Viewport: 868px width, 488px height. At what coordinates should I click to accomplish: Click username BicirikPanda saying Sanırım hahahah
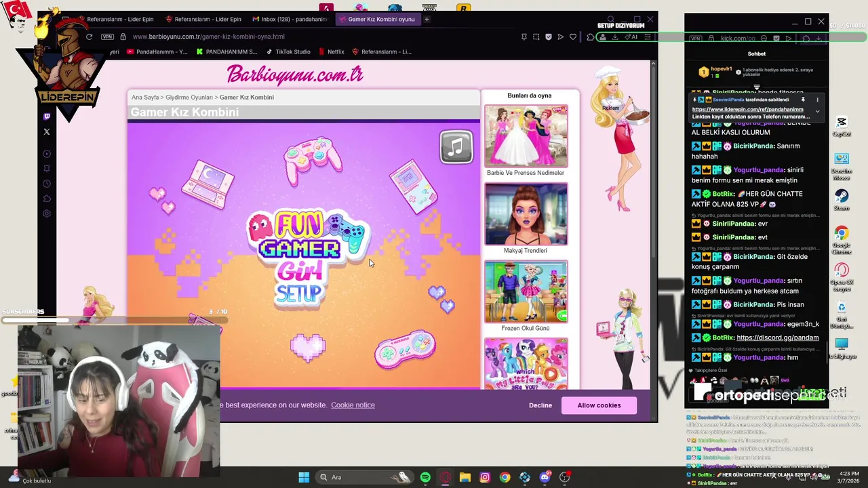click(x=753, y=146)
